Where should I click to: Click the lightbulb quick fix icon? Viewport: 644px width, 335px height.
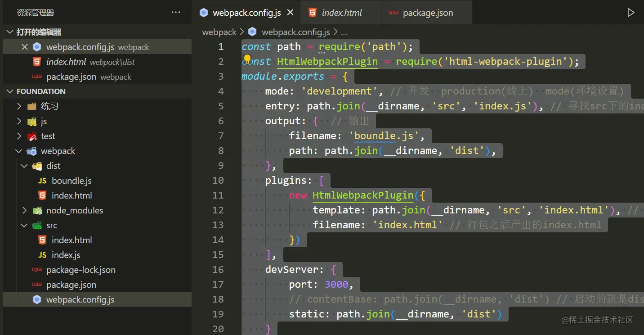coord(247,59)
